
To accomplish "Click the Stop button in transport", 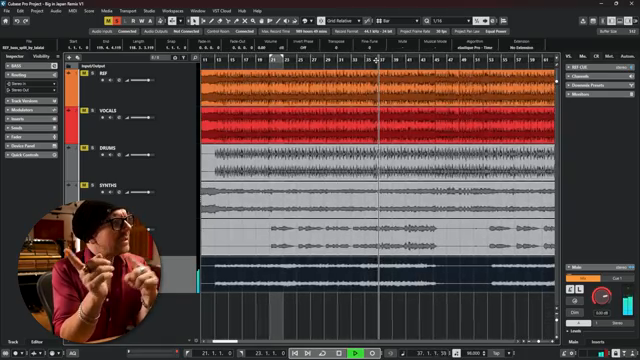I will tap(339, 353).
